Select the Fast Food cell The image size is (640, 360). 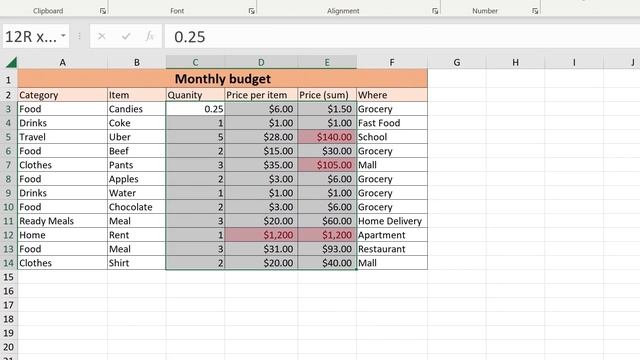[x=392, y=123]
